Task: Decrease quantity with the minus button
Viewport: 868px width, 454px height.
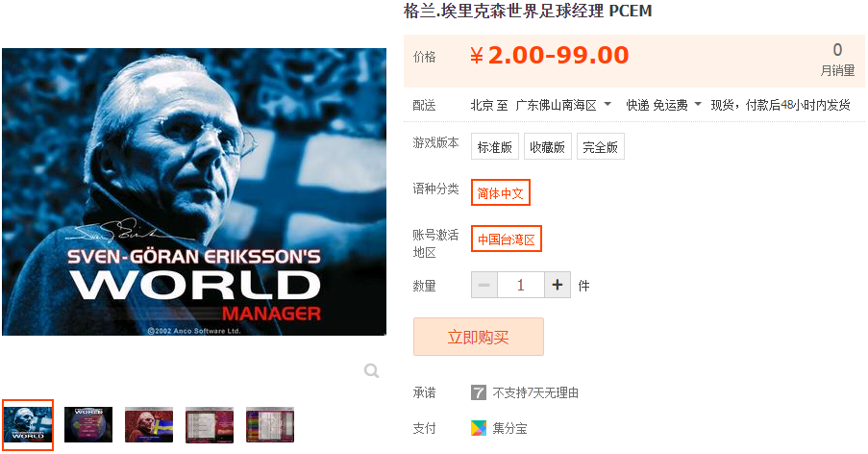Action: (x=484, y=285)
